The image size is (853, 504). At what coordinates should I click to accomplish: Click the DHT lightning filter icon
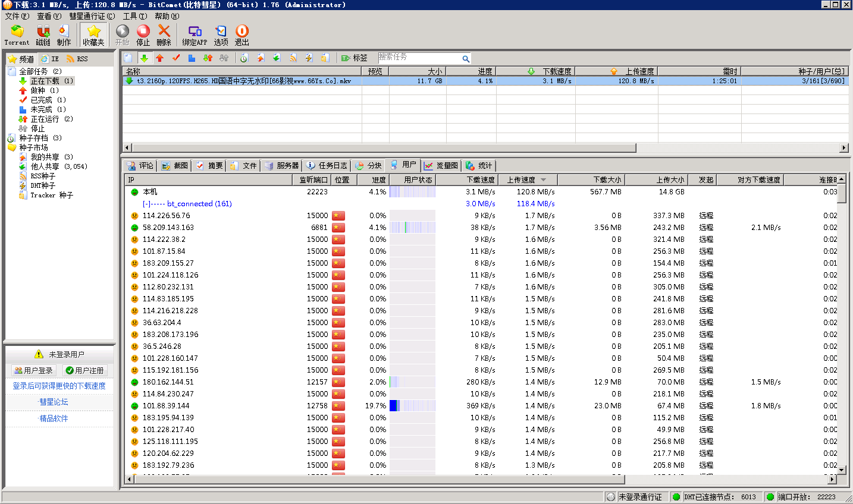coord(309,58)
